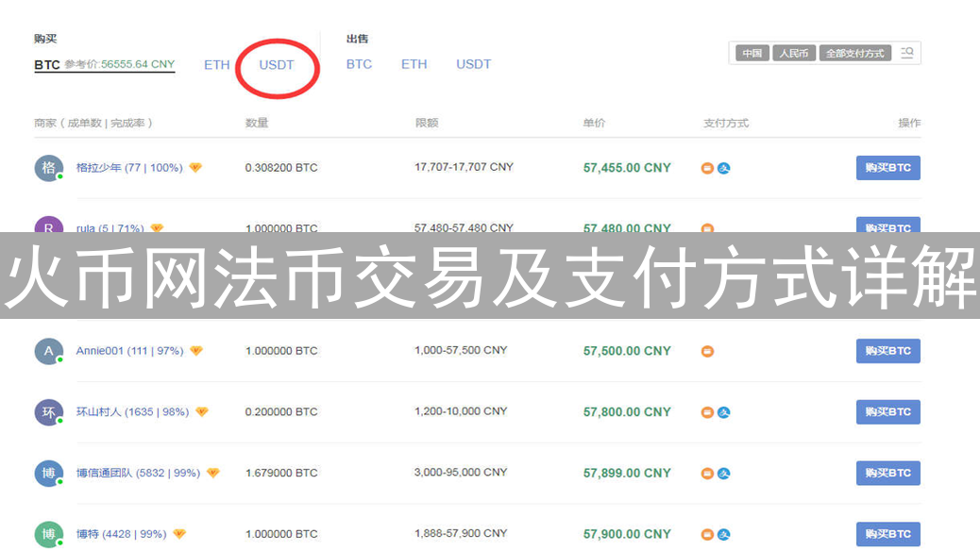Click the diamond badge next to 格拉少年
Image resolution: width=980 pixels, height=551 pixels.
point(195,167)
